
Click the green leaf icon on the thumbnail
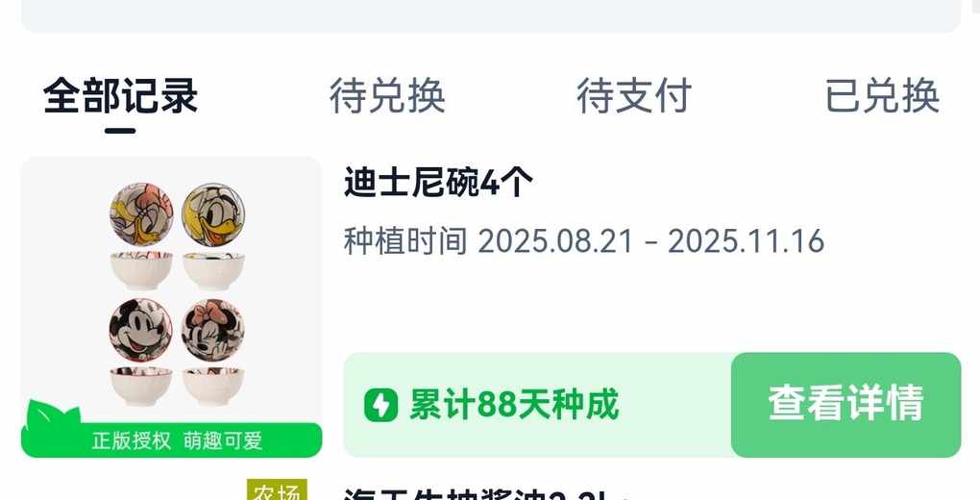[53, 414]
